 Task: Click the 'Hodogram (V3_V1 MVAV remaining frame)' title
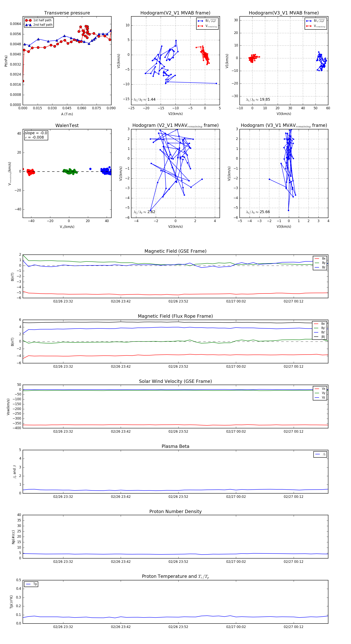tap(284, 125)
